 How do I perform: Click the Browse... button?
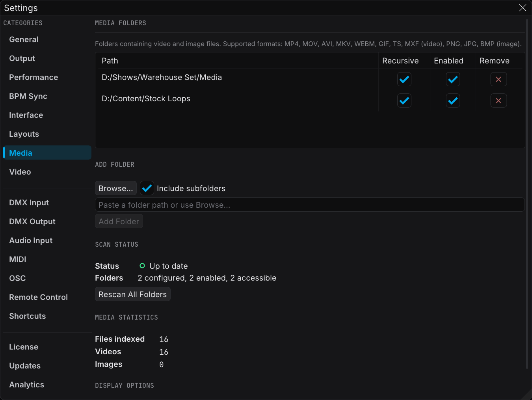point(116,188)
